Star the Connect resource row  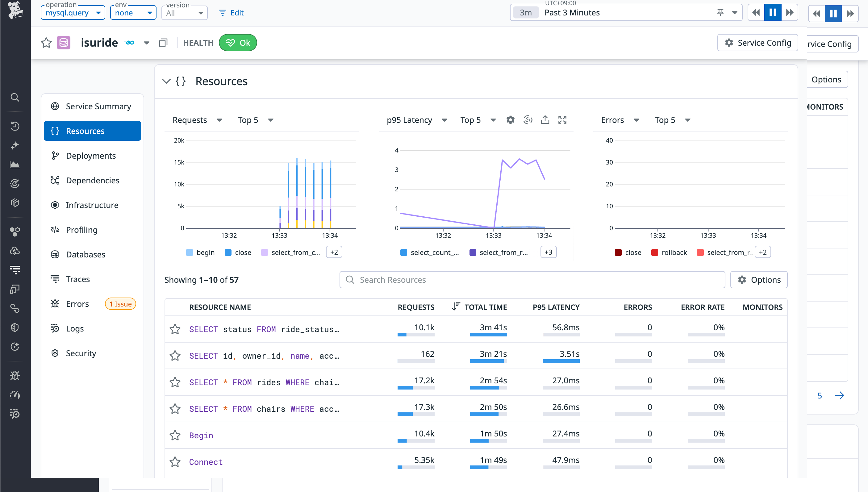pyautogui.click(x=175, y=462)
